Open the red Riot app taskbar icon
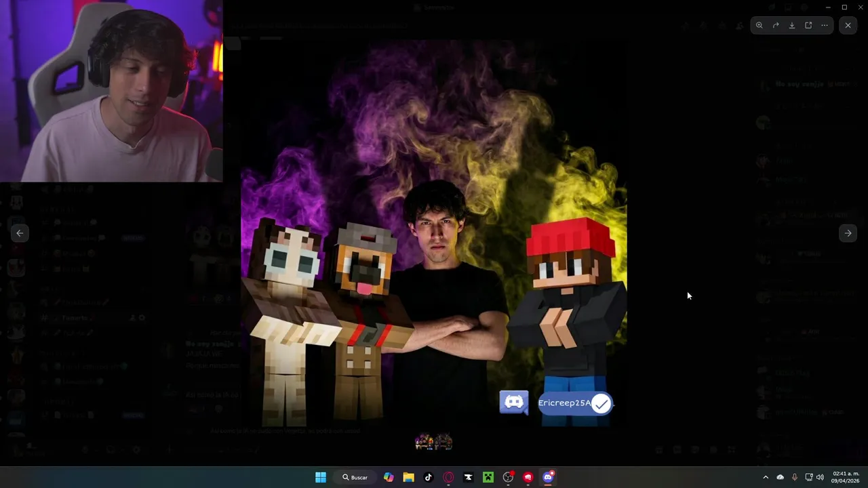868x488 pixels. (x=528, y=477)
